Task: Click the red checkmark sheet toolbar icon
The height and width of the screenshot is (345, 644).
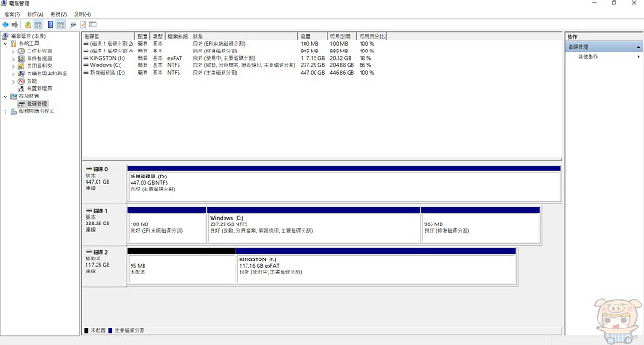Action: tap(83, 25)
